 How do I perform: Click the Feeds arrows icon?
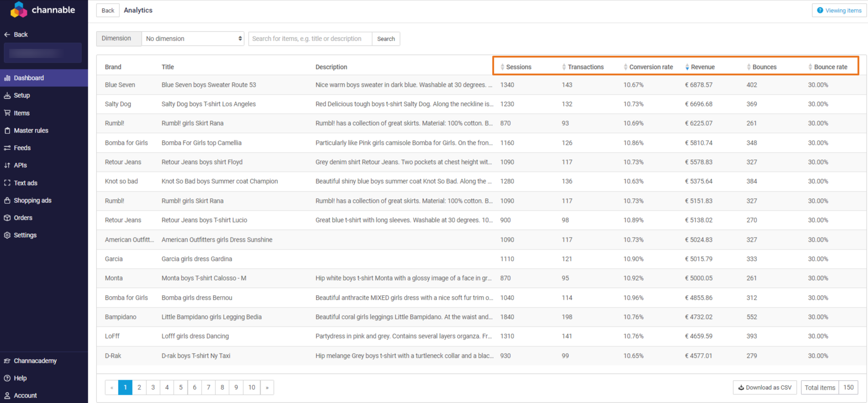coord(7,148)
